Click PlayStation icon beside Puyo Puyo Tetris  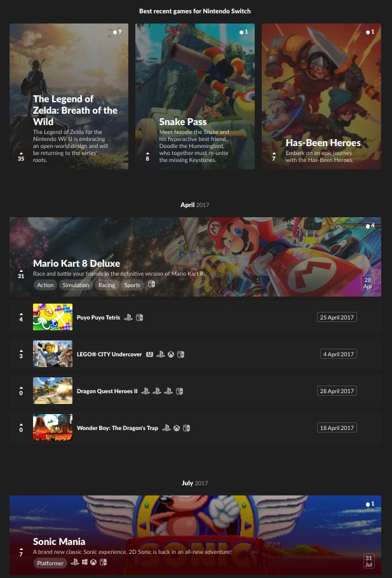click(x=128, y=318)
